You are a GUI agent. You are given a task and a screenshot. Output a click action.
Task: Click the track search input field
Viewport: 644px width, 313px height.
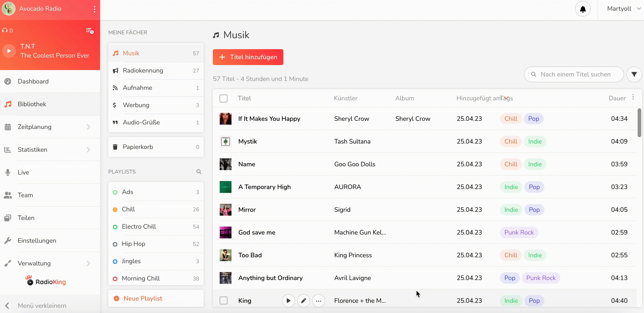point(574,75)
